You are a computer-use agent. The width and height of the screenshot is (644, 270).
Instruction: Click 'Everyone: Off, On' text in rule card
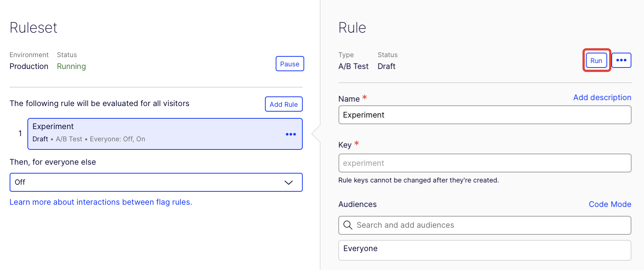117,139
